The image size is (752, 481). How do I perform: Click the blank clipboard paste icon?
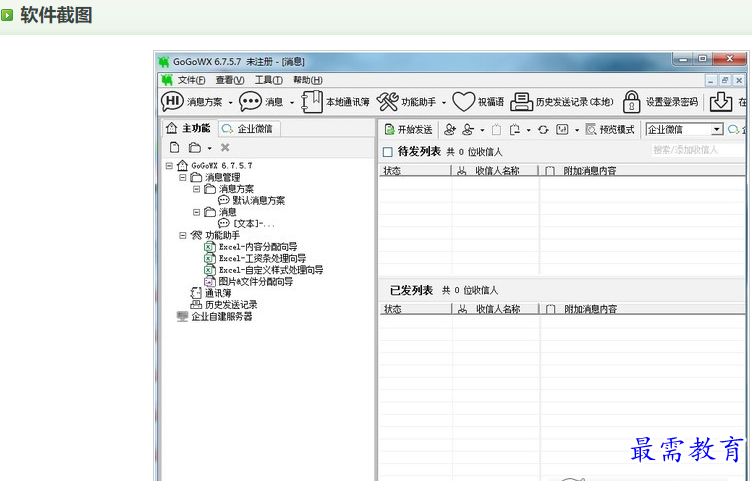pyautogui.click(x=496, y=129)
